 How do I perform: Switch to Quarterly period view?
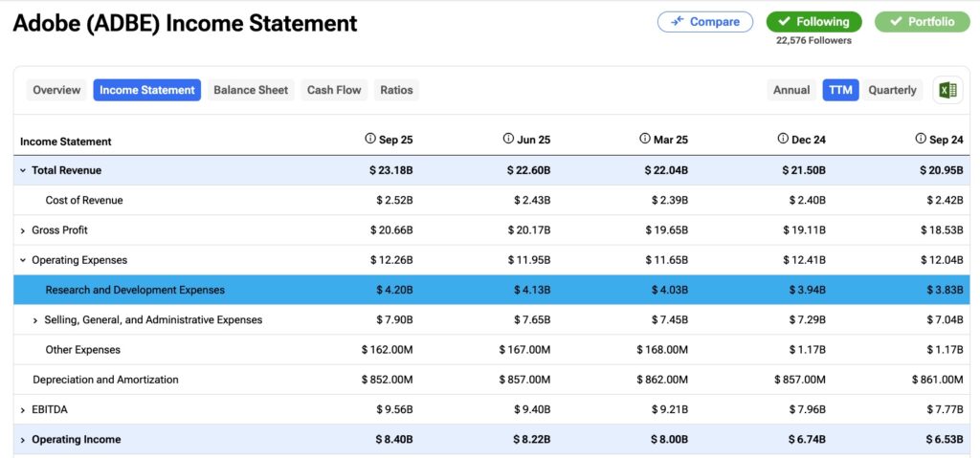click(x=892, y=90)
